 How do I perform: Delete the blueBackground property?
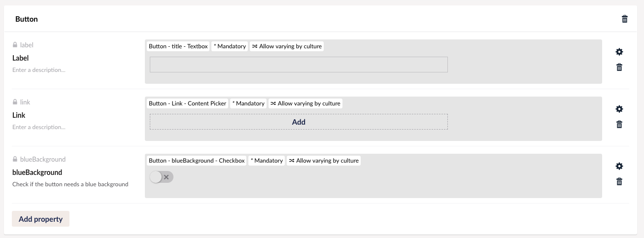pos(619,182)
